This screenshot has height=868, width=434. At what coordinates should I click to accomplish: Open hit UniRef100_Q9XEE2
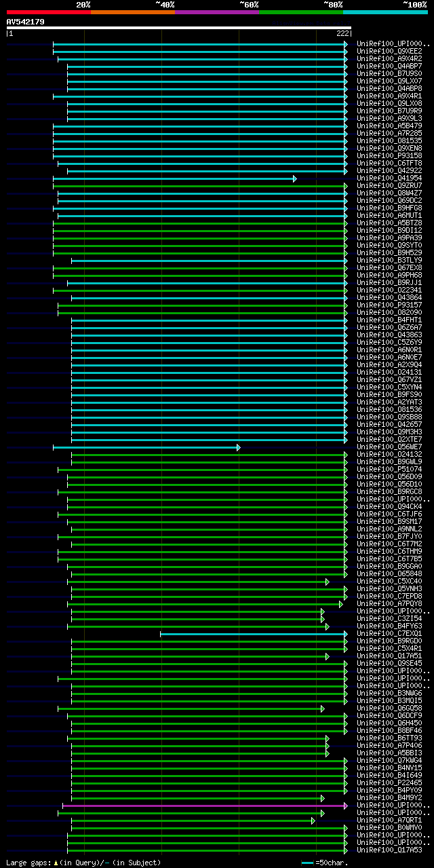(389, 52)
